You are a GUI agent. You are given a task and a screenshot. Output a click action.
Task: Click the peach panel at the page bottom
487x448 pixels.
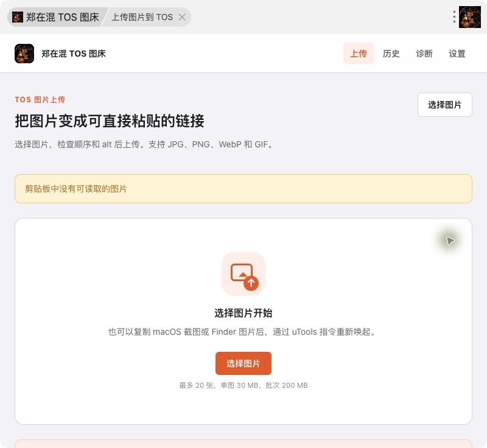click(243, 444)
